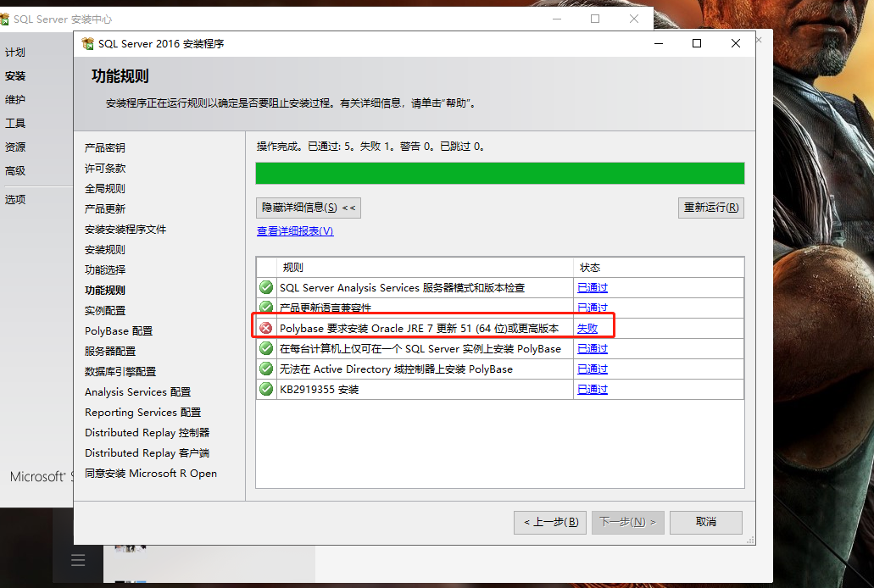Viewport: 874px width, 588px height.
Task: Select 资源 in 安装中心 sidebar
Action: [15, 147]
